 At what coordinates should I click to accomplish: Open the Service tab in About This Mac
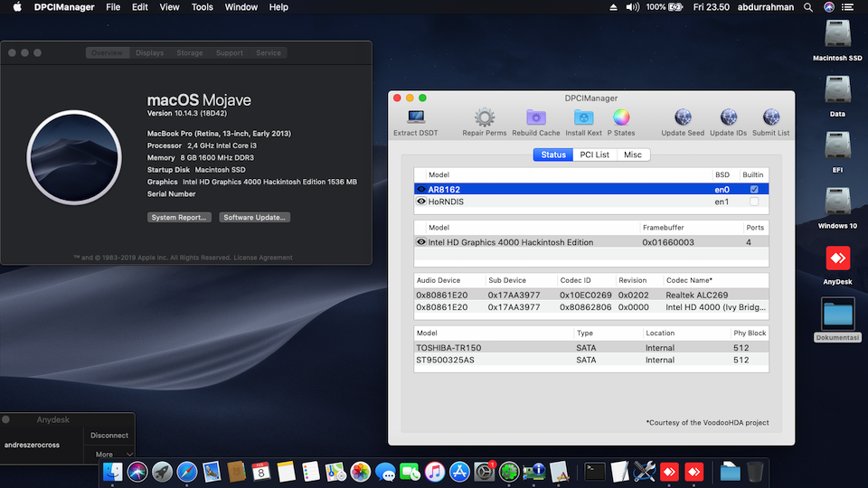pos(268,52)
